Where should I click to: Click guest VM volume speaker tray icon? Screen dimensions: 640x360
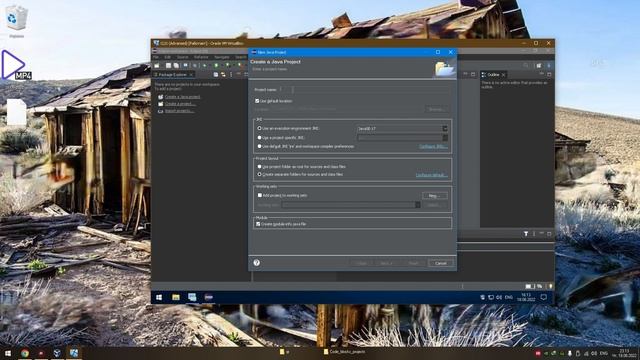click(x=499, y=297)
